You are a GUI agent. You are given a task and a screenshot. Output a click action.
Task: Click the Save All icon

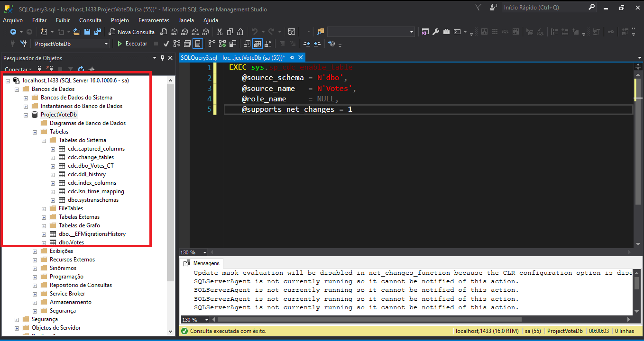tap(98, 32)
